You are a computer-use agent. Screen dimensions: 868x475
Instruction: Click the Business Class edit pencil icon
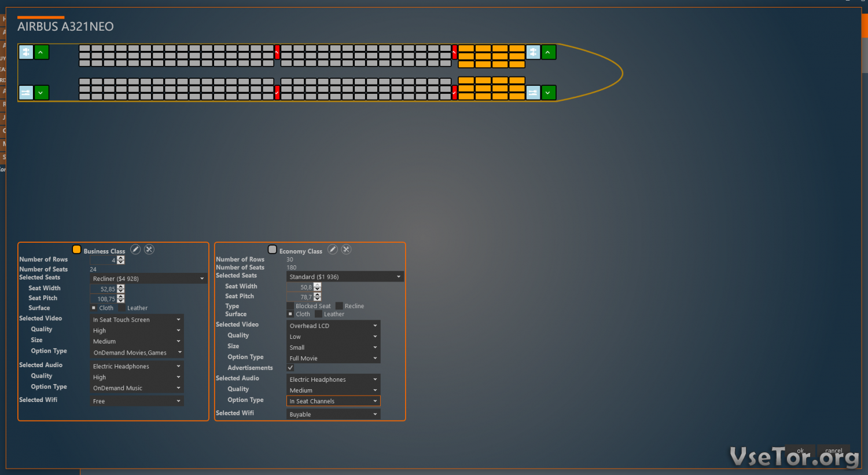pos(135,250)
